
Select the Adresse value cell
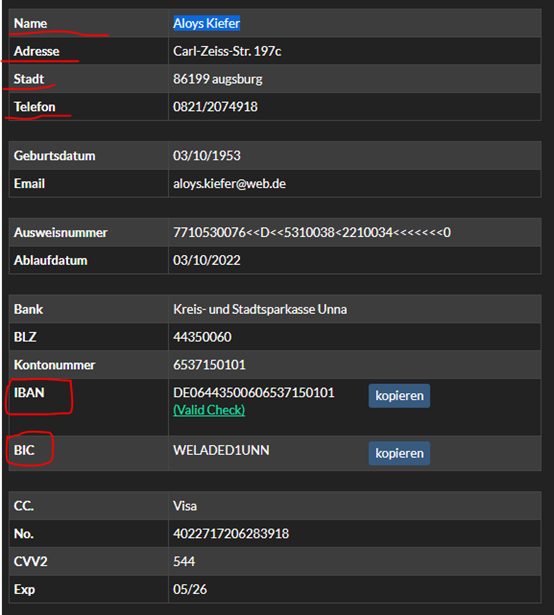(x=355, y=51)
